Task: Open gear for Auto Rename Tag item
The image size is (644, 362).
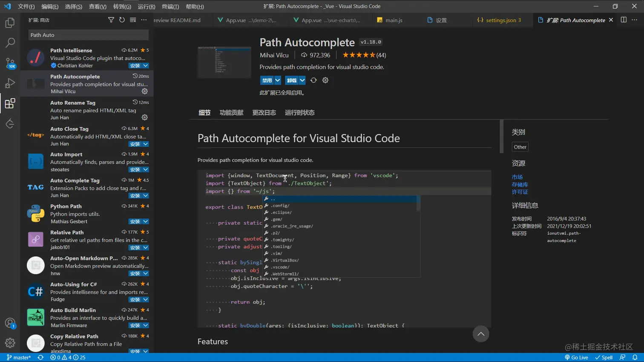Action: click(x=145, y=117)
